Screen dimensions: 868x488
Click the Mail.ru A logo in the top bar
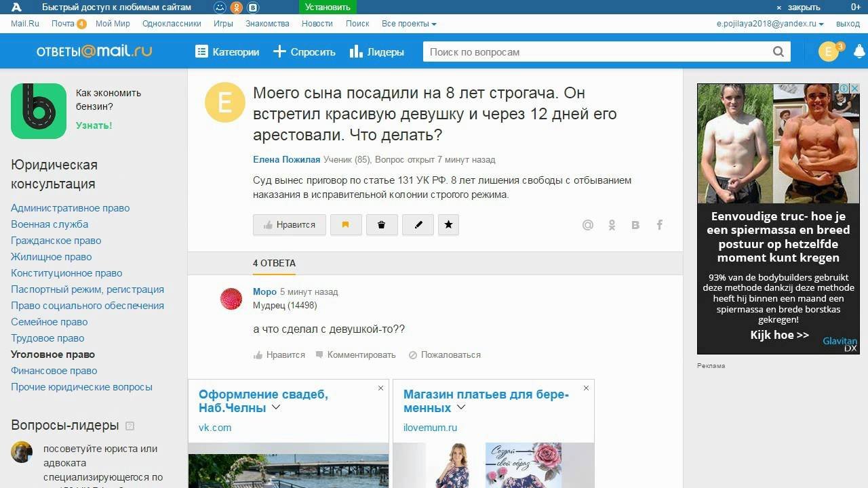(x=17, y=7)
